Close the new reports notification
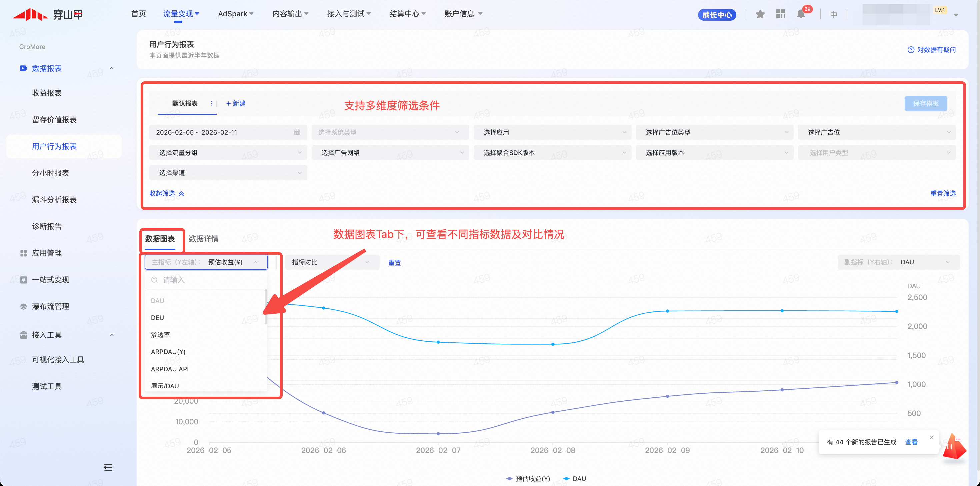Viewport: 980px width, 486px height. tap(932, 437)
